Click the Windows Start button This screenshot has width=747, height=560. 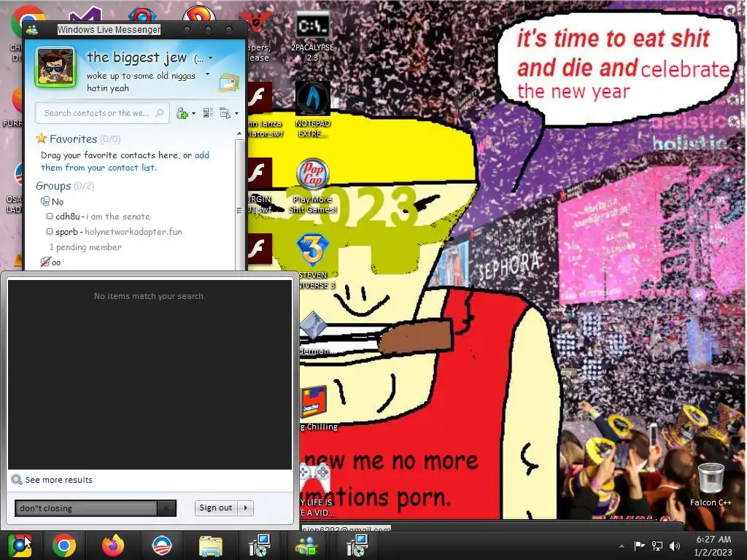pyautogui.click(x=20, y=545)
